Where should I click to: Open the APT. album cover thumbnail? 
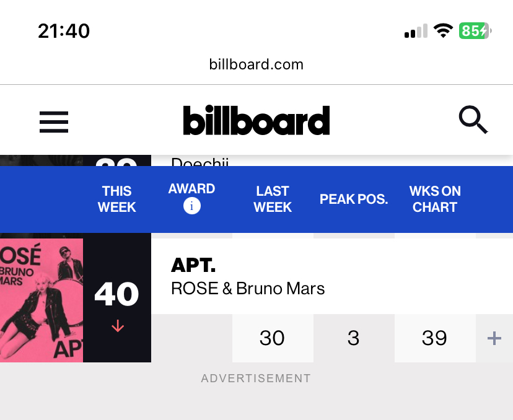click(42, 300)
